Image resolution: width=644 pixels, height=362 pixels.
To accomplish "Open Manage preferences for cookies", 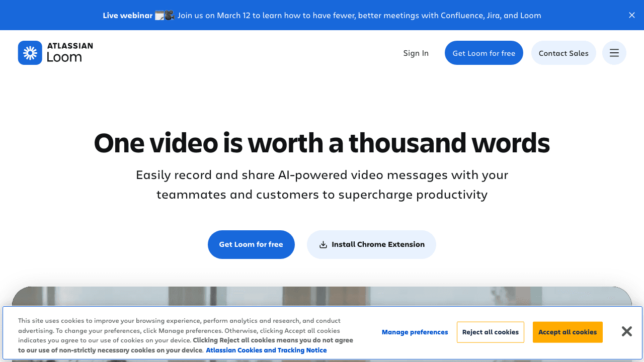I will pos(415,332).
